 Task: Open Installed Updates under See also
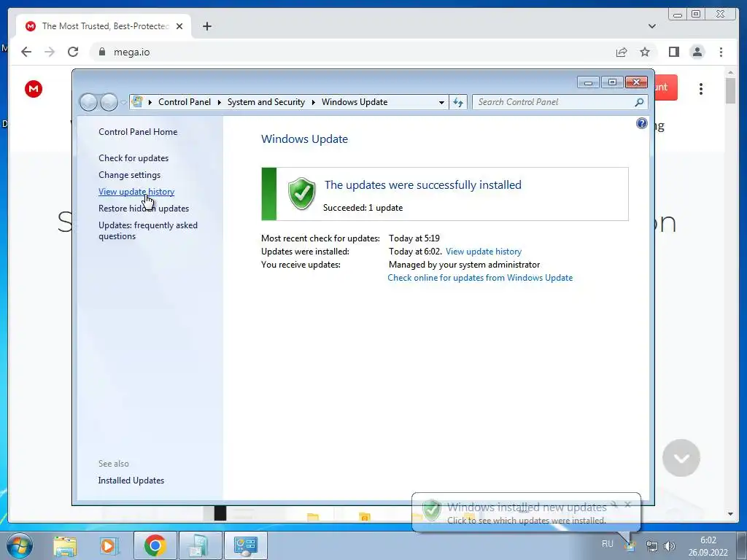pos(131,481)
